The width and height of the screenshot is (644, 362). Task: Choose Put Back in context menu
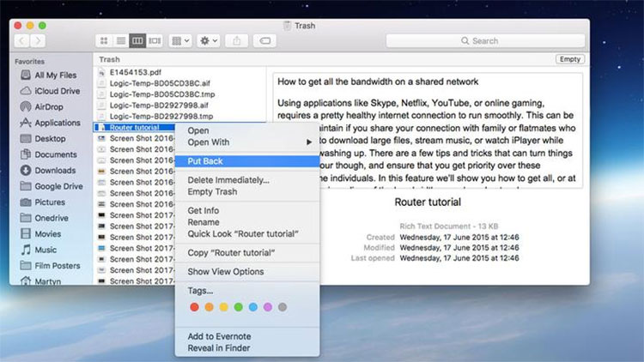[246, 161]
